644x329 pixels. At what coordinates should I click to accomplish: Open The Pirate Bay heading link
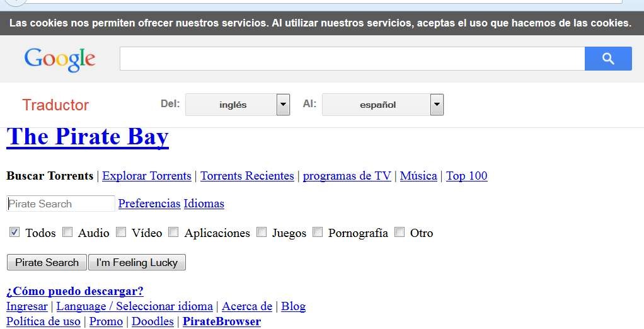(88, 137)
